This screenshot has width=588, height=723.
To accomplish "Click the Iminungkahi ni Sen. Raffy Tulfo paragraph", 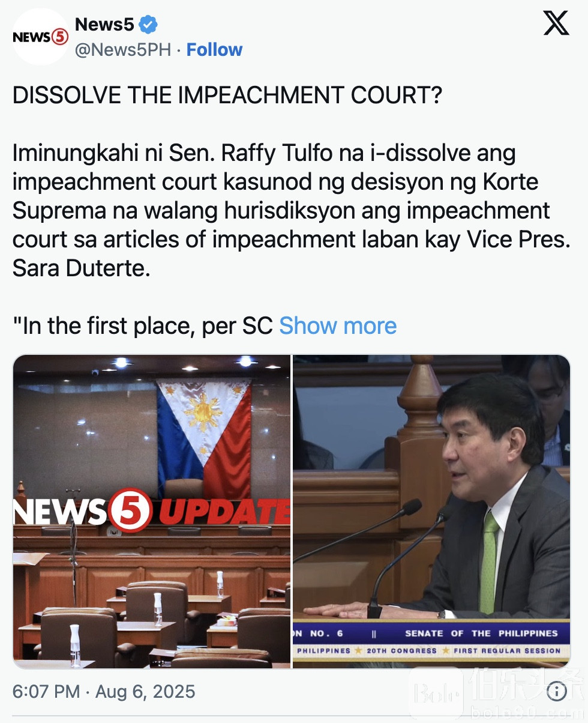I will click(291, 211).
